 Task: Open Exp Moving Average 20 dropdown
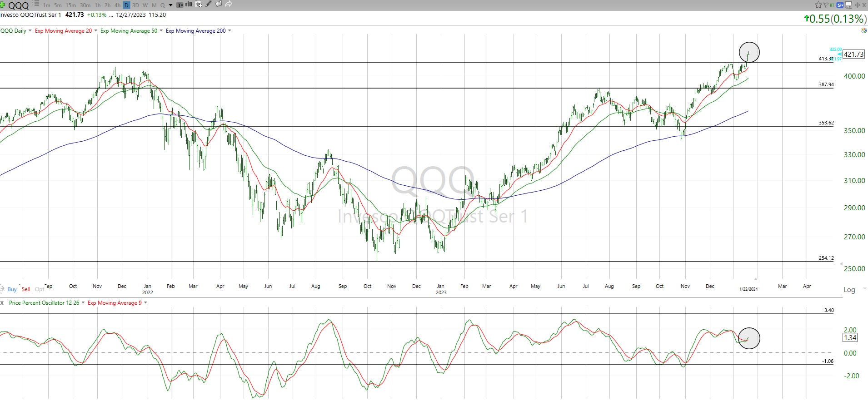(x=95, y=31)
